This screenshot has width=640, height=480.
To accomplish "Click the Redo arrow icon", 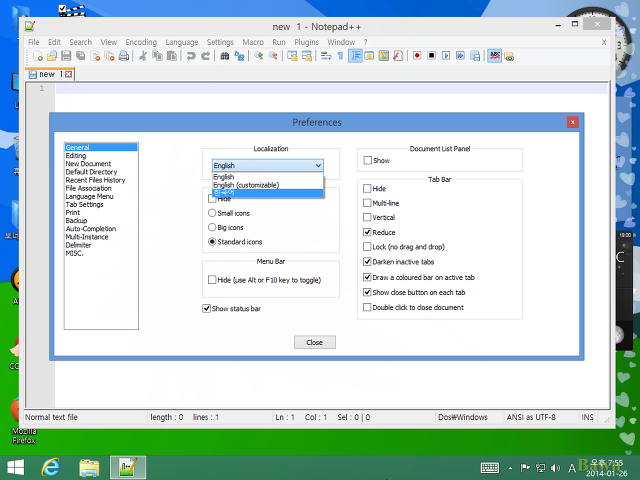I will [x=205, y=56].
